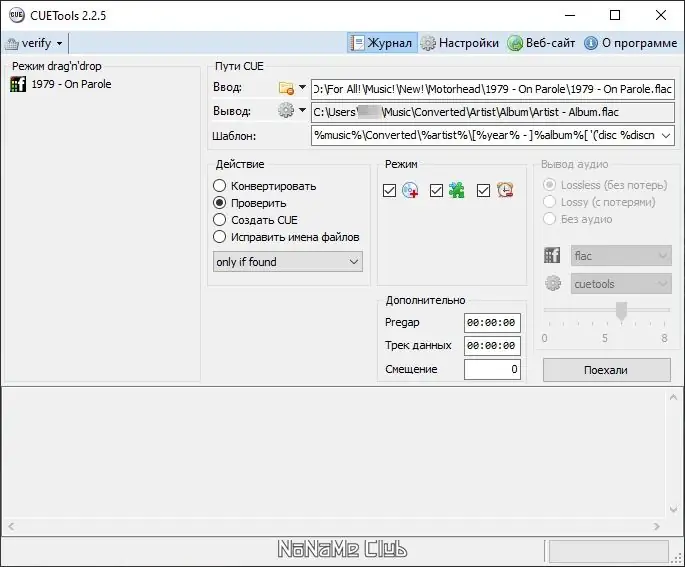Click the flac file icon beside 1979 - On Parole
This screenshot has height=567, width=685.
(18, 84)
